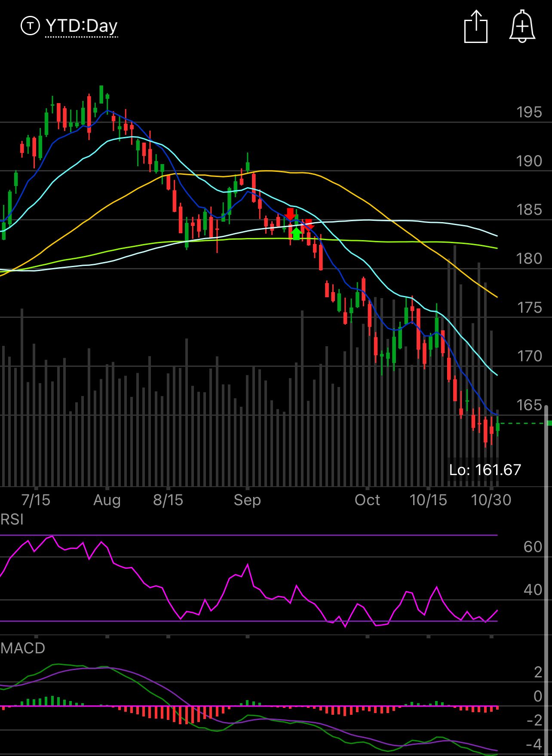The image size is (552, 756).
Task: Tap the Sep date axis label
Action: tap(247, 500)
